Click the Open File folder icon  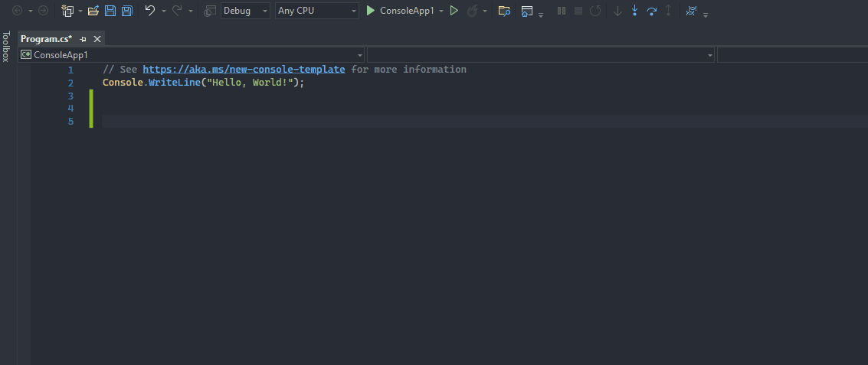click(x=93, y=11)
